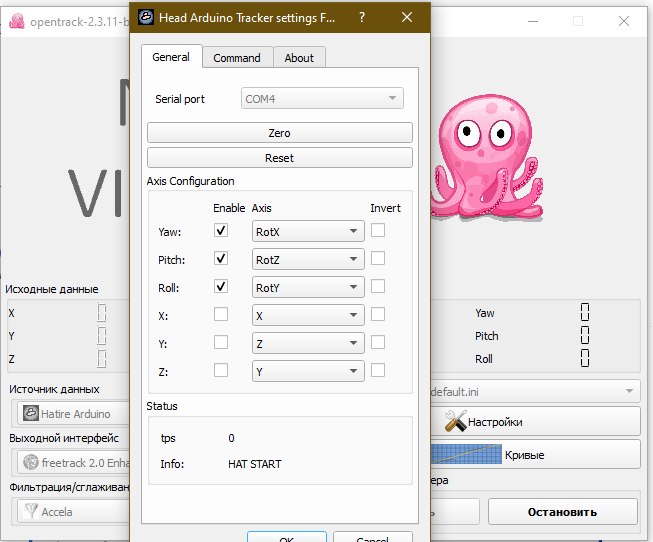Image resolution: width=653 pixels, height=542 pixels.
Task: Open the Z axis dropdown showing Y
Action: (x=307, y=371)
